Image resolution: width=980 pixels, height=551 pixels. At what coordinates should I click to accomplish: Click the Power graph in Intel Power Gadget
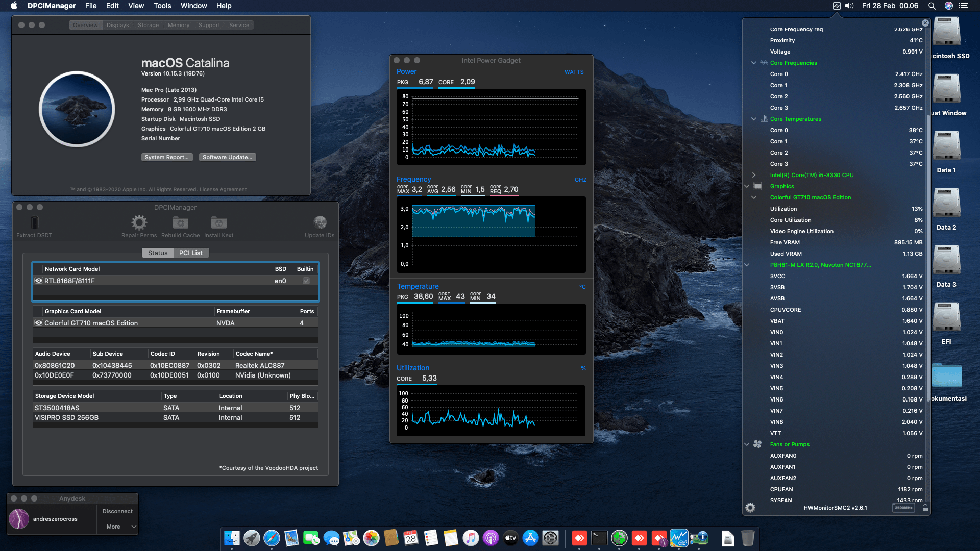coord(491,127)
